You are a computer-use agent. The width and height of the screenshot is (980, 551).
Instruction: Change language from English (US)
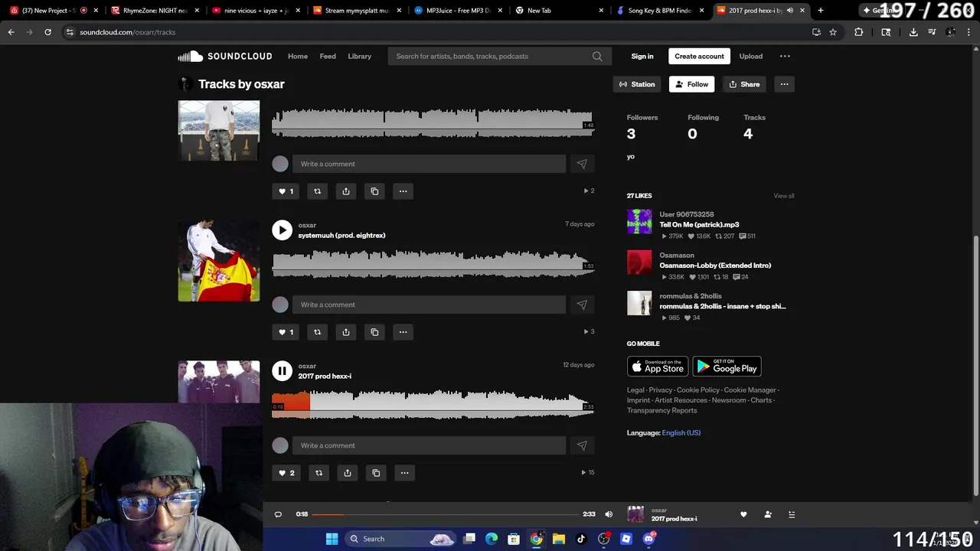pos(681,433)
